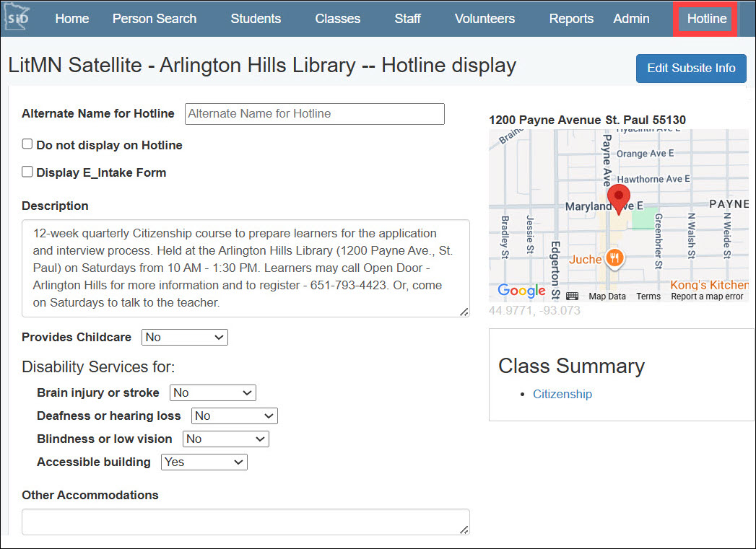Change the Accessible building dropdown
The width and height of the screenshot is (756, 549).
click(x=204, y=462)
